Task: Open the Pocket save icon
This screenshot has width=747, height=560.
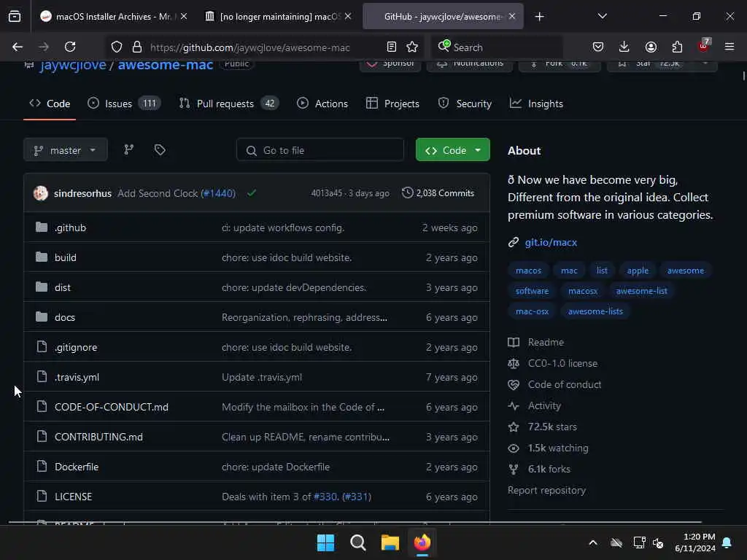Action: point(598,47)
